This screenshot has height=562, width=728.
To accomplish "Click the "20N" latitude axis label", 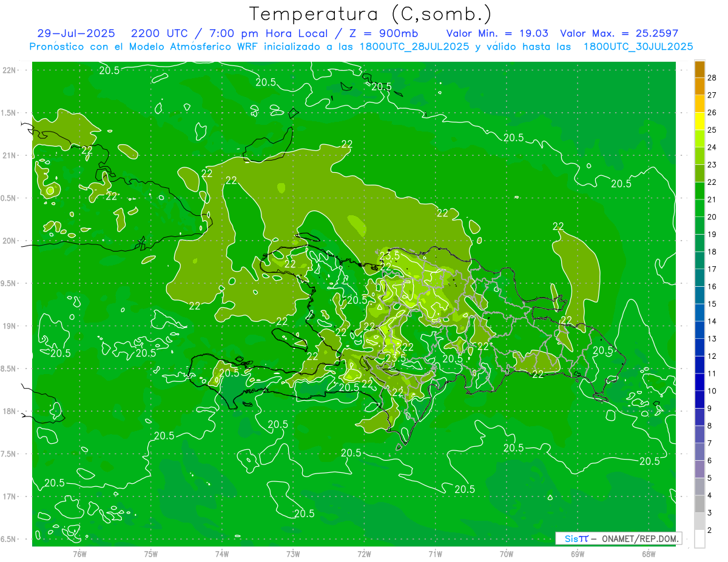I will click(10, 241).
